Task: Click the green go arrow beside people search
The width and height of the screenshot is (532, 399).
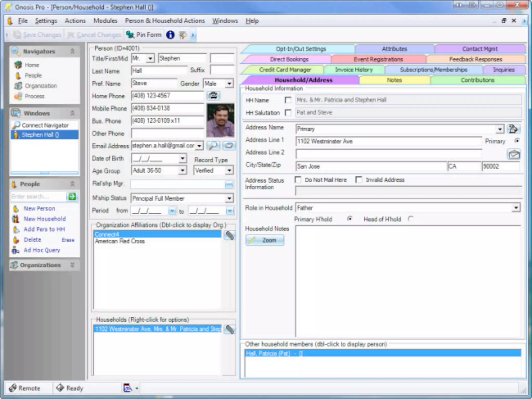Action: [72, 197]
